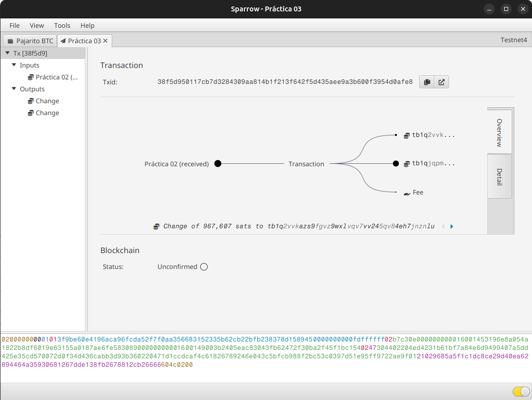Click the raw transaction hex text area
532x400 pixels.
[266, 357]
